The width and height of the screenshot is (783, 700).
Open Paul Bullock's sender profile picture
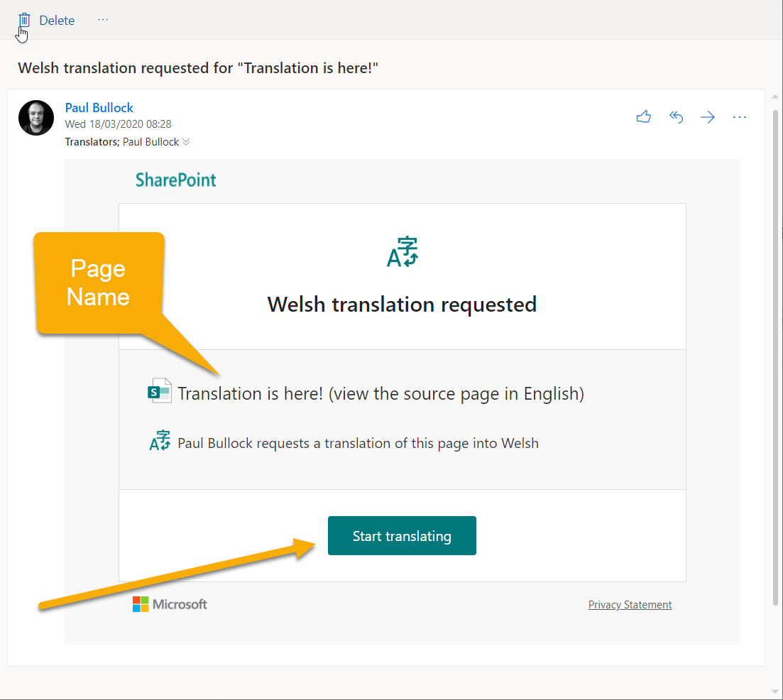[35, 117]
